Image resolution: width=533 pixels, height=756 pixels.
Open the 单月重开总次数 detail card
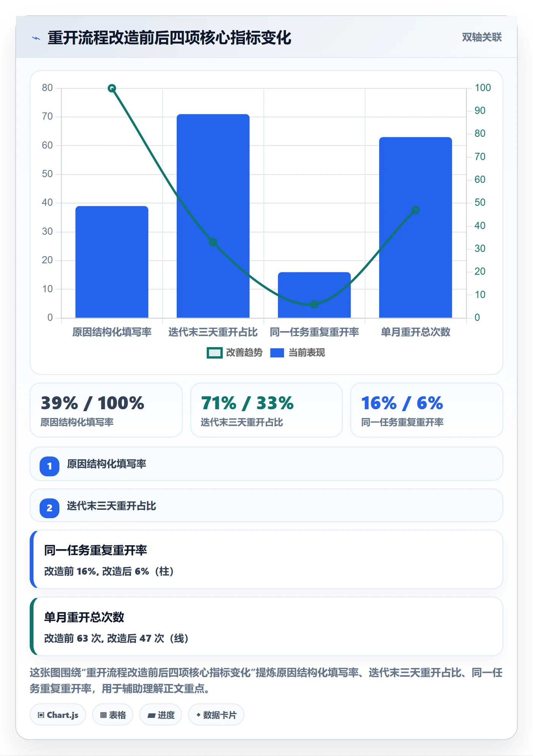266,626
